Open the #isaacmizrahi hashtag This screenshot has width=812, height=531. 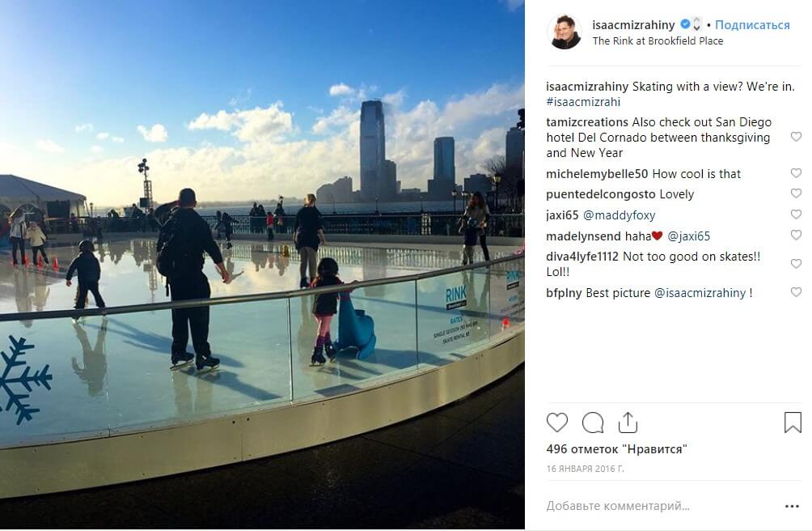pos(583,102)
